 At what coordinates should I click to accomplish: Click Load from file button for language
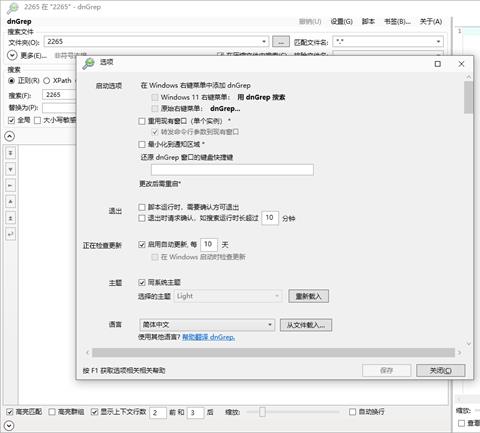(306, 325)
